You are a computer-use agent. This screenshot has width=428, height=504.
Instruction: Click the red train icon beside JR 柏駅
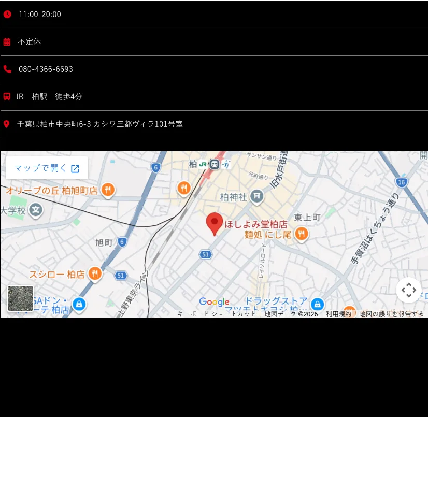(x=7, y=96)
